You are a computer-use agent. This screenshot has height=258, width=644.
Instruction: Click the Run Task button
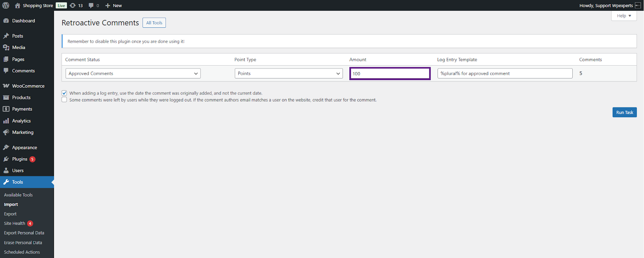tap(624, 112)
